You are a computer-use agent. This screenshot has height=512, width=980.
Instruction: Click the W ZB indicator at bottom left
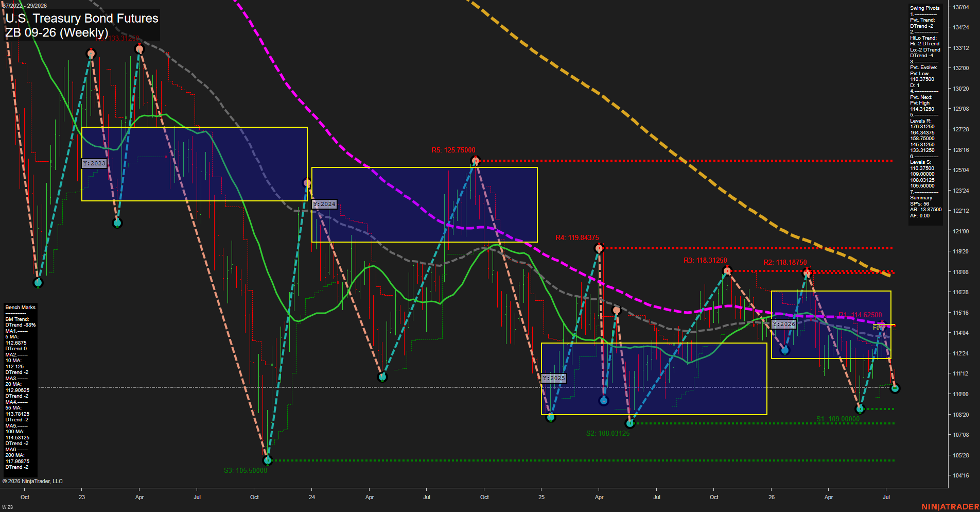click(x=8, y=507)
